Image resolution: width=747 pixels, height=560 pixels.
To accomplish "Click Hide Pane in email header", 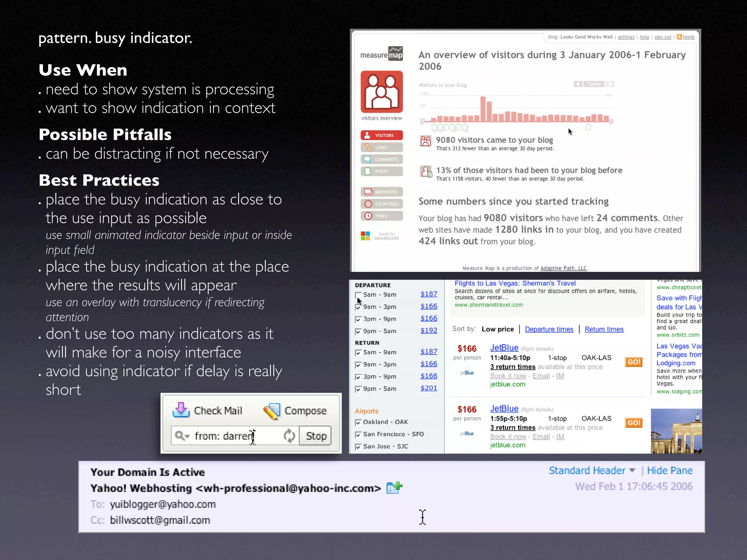I will [670, 471].
